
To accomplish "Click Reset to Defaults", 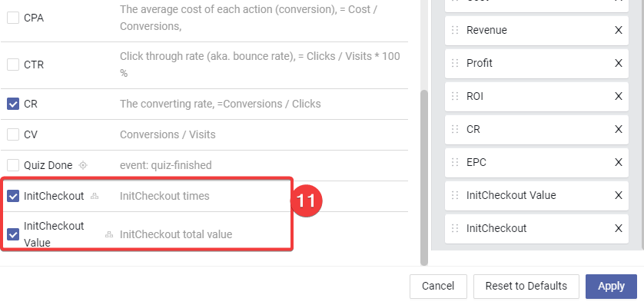I will click(x=526, y=286).
